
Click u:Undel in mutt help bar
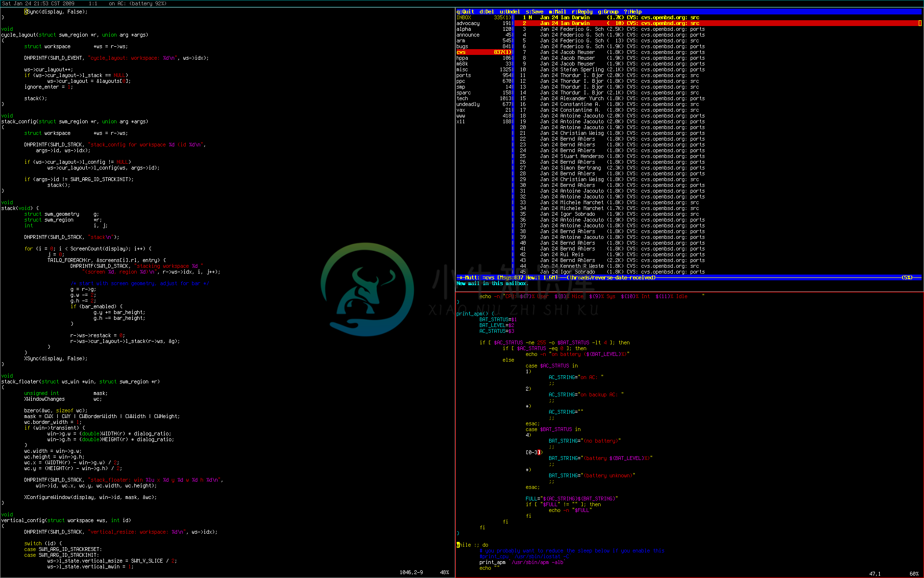[x=510, y=12]
